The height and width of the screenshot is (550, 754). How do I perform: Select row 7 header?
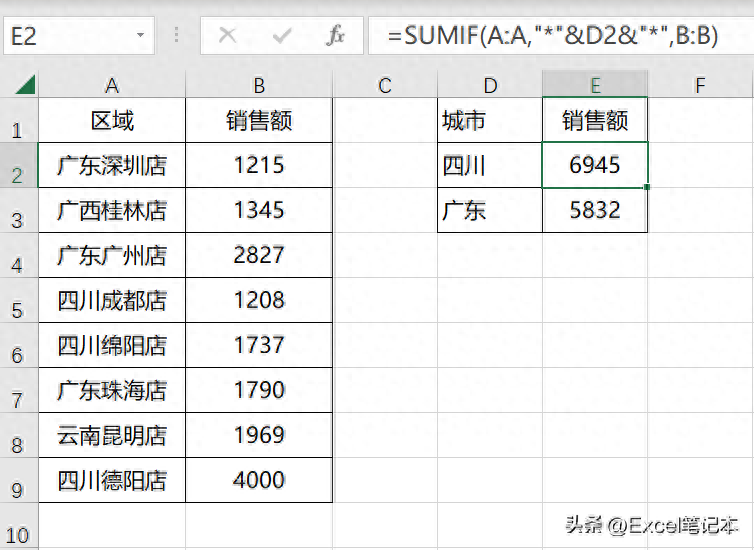pyautogui.click(x=19, y=390)
